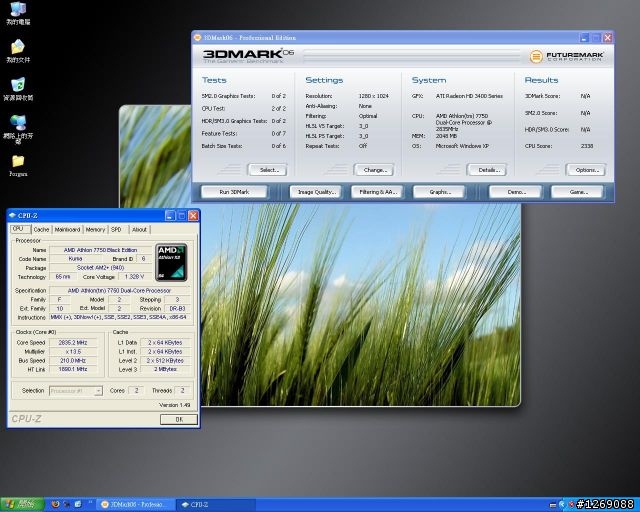Open the Graphs... dialog

point(439,192)
